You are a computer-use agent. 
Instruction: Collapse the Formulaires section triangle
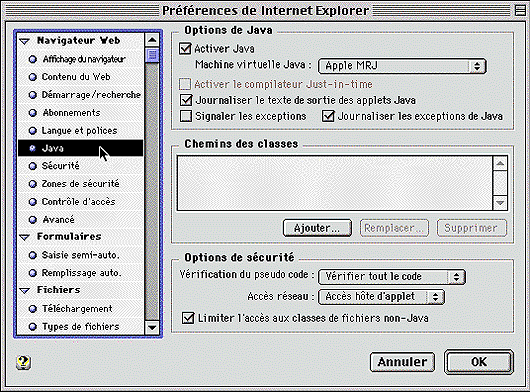(x=24, y=237)
